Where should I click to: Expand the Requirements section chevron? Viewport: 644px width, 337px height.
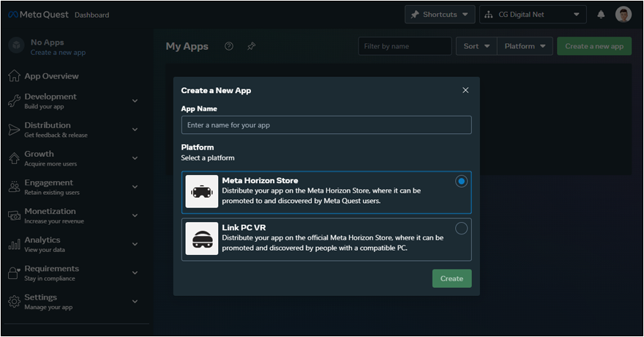135,273
